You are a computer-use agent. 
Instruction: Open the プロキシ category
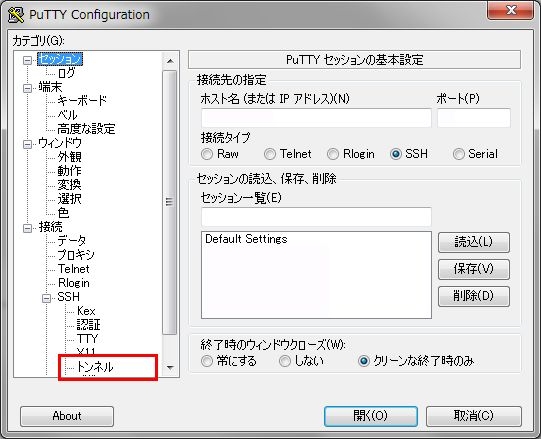coord(76,255)
